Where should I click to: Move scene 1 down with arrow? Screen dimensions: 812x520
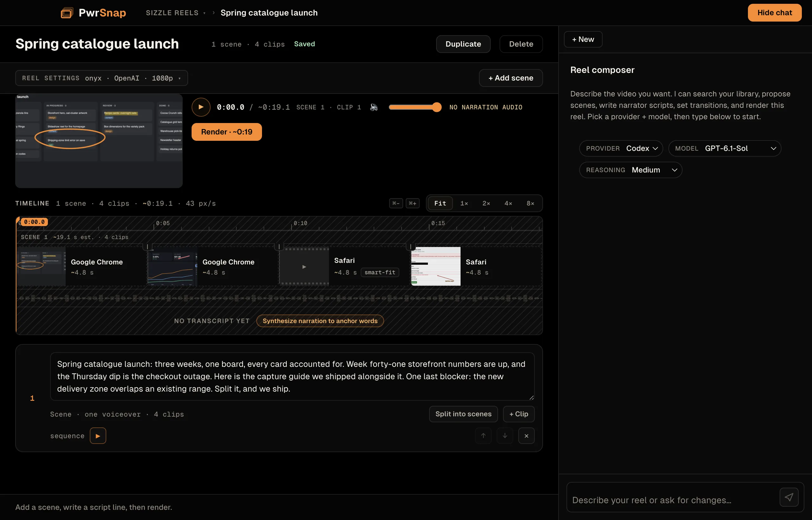(x=505, y=436)
